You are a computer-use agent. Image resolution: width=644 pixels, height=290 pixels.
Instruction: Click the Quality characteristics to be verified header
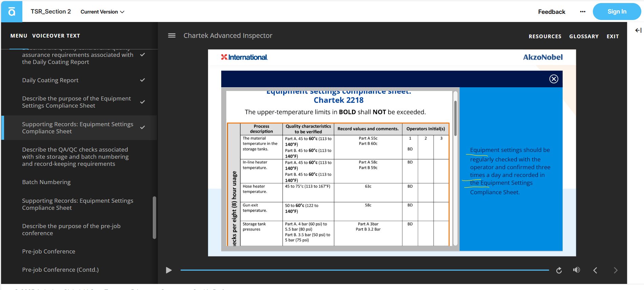click(308, 129)
